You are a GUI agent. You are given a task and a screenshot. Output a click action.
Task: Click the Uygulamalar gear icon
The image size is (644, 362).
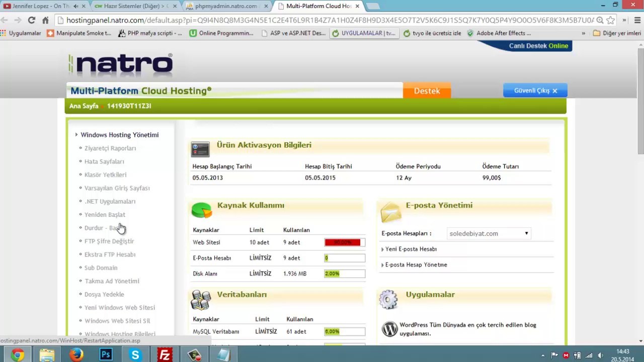click(388, 299)
